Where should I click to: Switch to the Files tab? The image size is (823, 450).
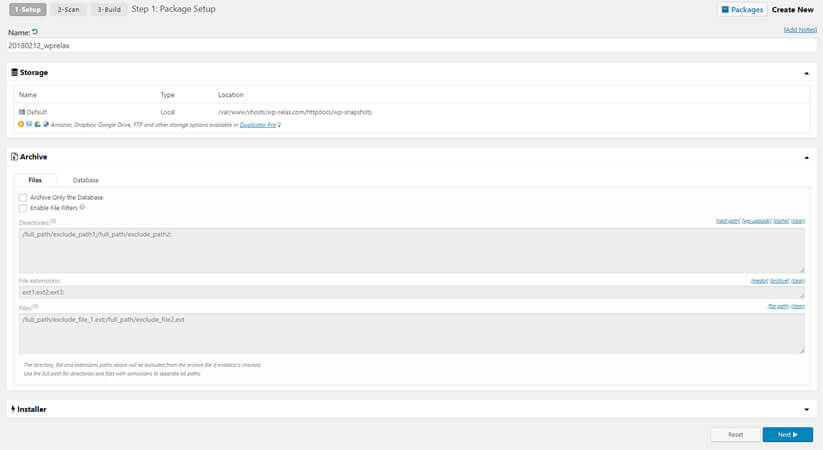pyautogui.click(x=35, y=180)
